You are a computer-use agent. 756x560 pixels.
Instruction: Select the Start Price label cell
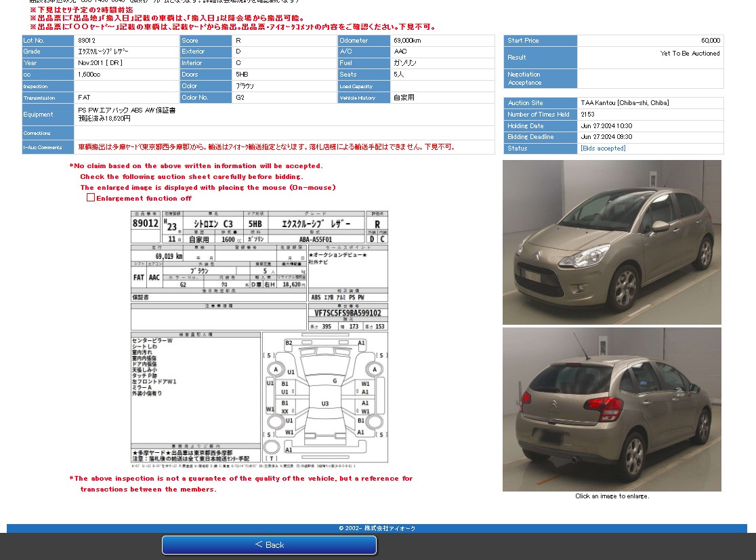tap(540, 41)
